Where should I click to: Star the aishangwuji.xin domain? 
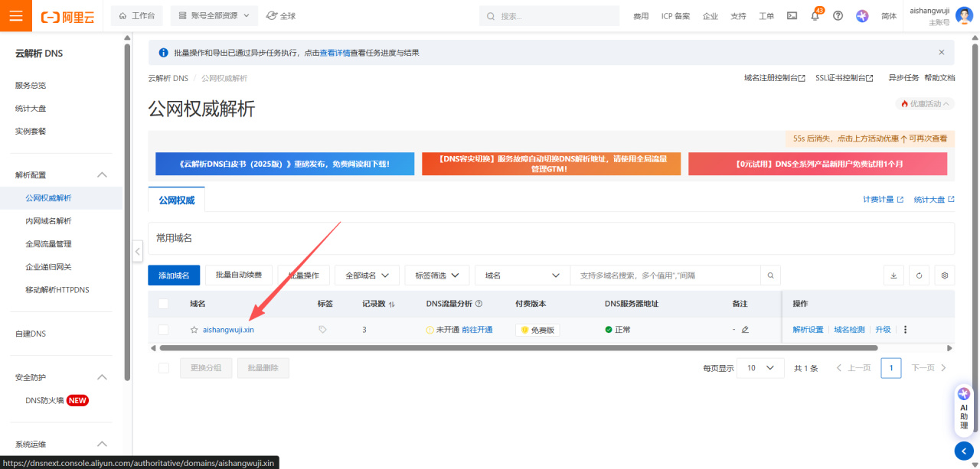[x=194, y=330]
